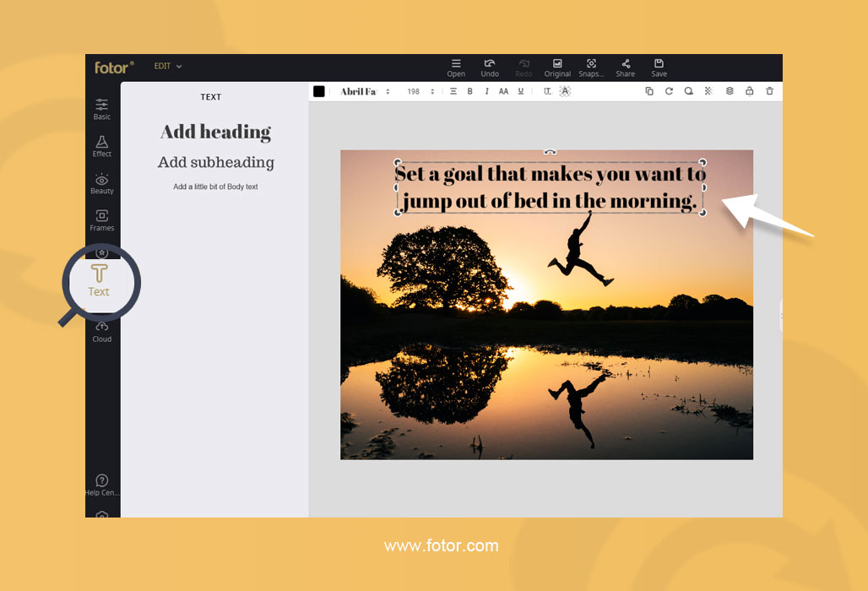The width and height of the screenshot is (868, 591).
Task: Click the shadow icon in toolbar
Action: pos(689,91)
